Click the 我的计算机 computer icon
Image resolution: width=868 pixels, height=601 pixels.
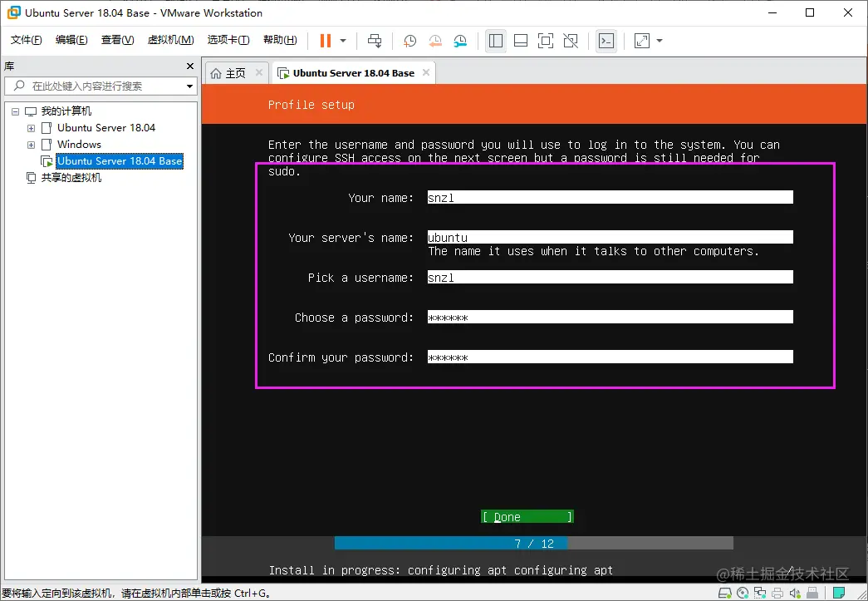coord(31,111)
